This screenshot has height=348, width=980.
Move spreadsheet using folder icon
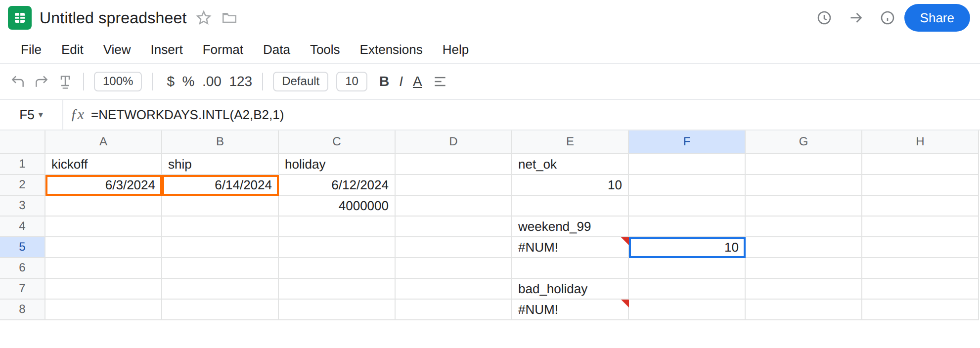(x=229, y=18)
